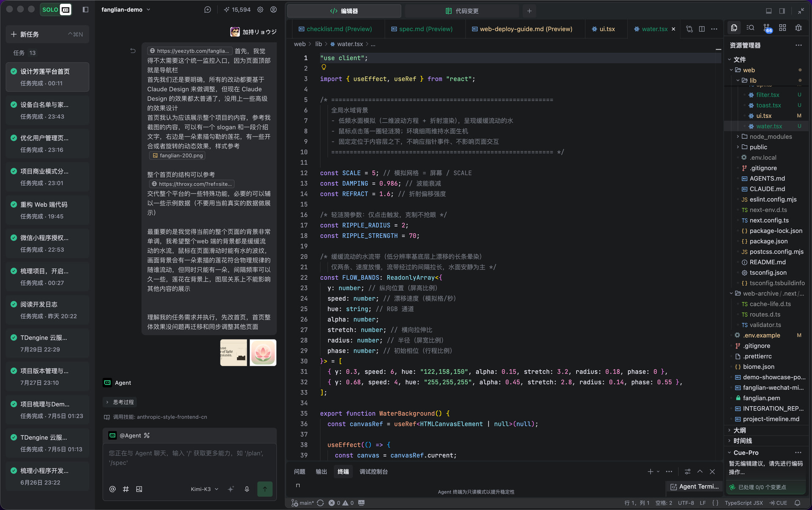
Task: Open the lotus flower image thumbnail
Action: point(263,353)
